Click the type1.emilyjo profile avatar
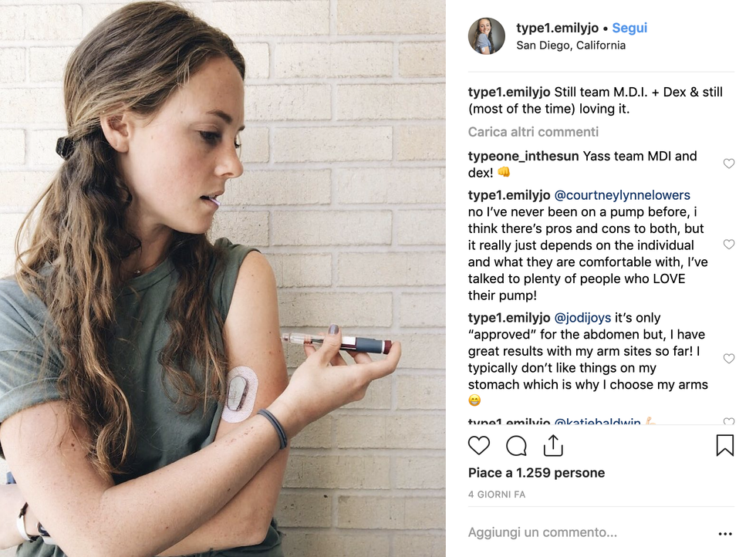Screen dimensions: 756x557 pyautogui.click(x=487, y=36)
